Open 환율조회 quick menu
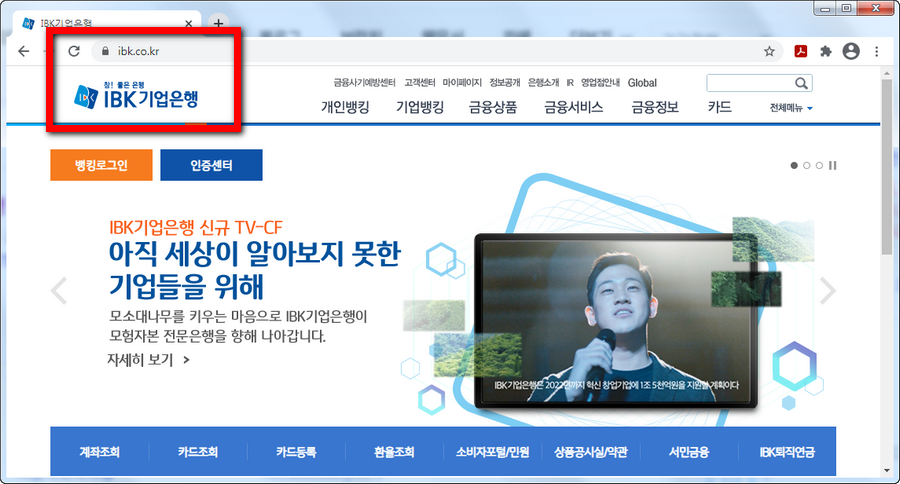This screenshot has width=900, height=484. click(394, 452)
